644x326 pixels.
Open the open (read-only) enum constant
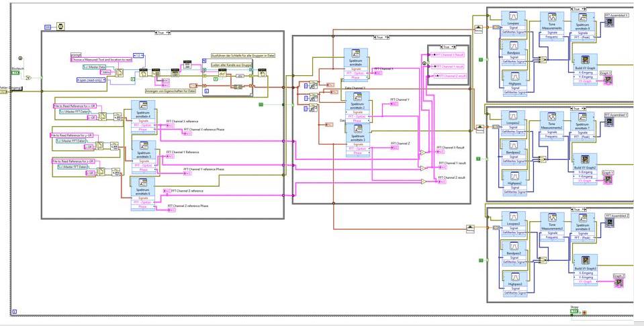coord(91,80)
